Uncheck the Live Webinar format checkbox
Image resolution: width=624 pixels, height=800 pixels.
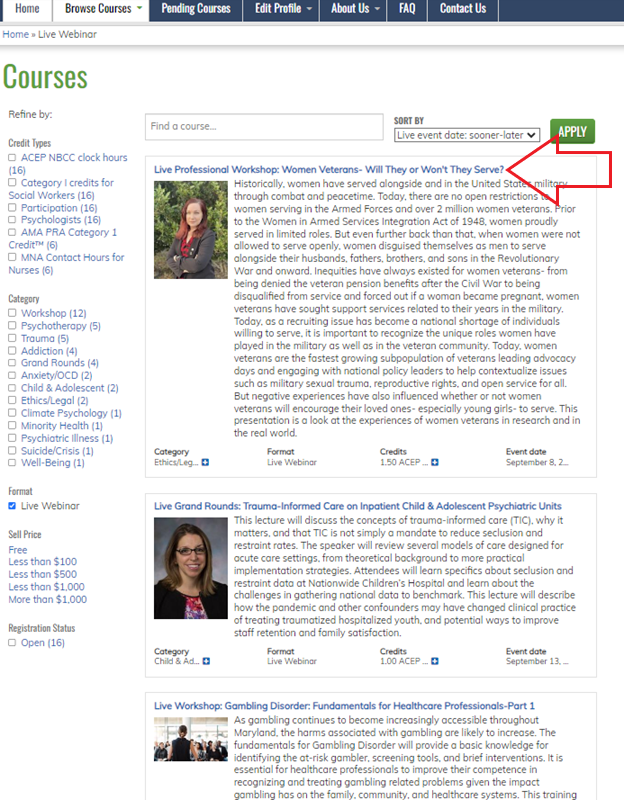coord(12,506)
